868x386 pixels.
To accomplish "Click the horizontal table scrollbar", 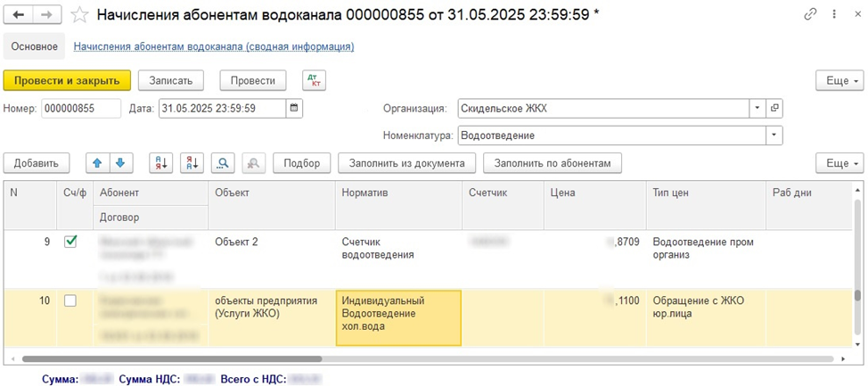I will point(169,358).
